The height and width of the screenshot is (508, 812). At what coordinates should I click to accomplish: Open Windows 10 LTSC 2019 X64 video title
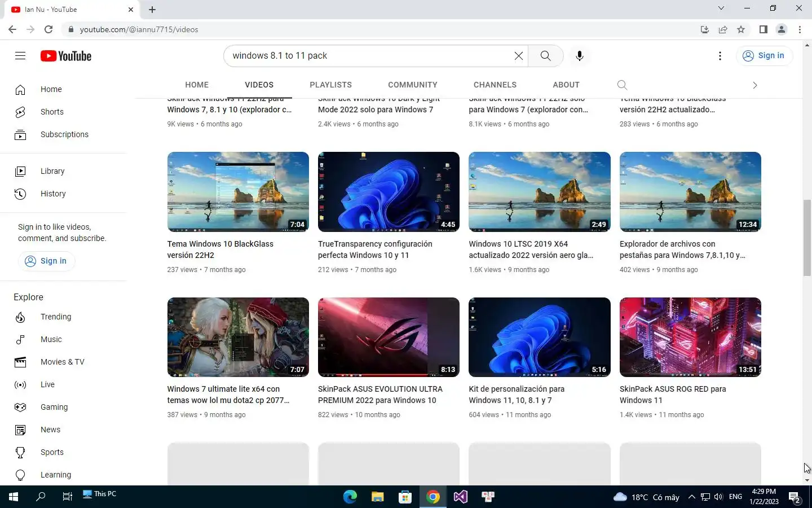click(531, 249)
